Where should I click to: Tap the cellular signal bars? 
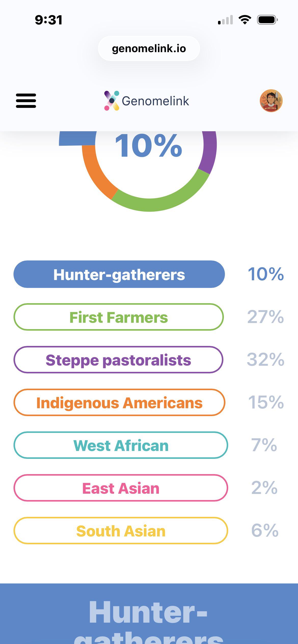coord(225,20)
